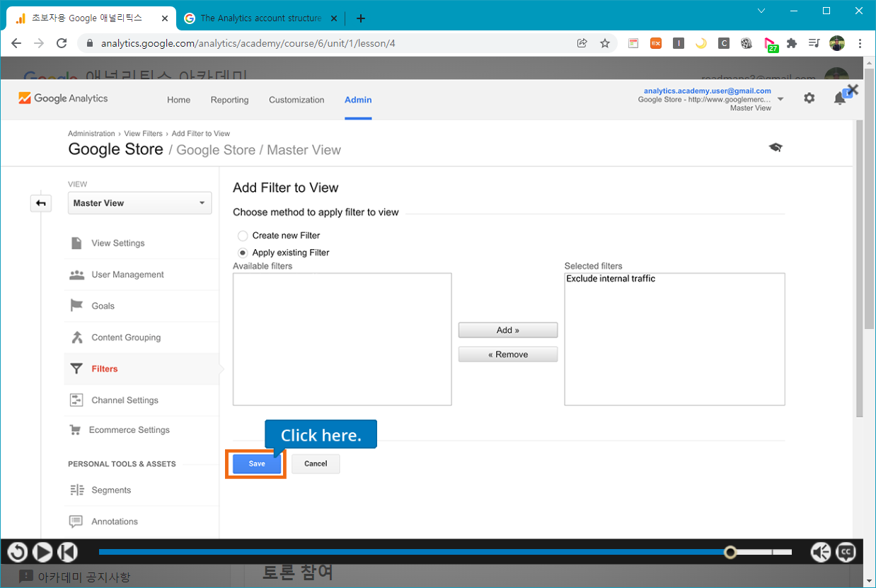Click the playback progress bar handle
This screenshot has height=588, width=876.
pyautogui.click(x=730, y=552)
